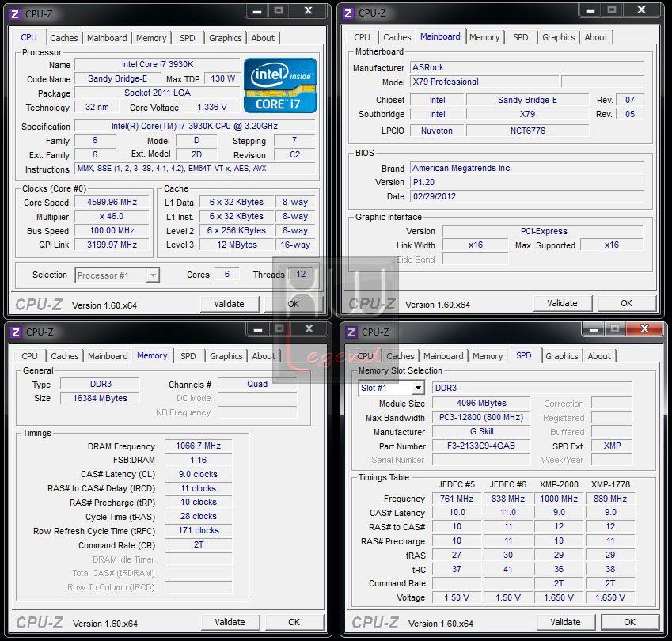Click the motherboard model X79 Professional
672x641 pixels.
tap(484, 82)
